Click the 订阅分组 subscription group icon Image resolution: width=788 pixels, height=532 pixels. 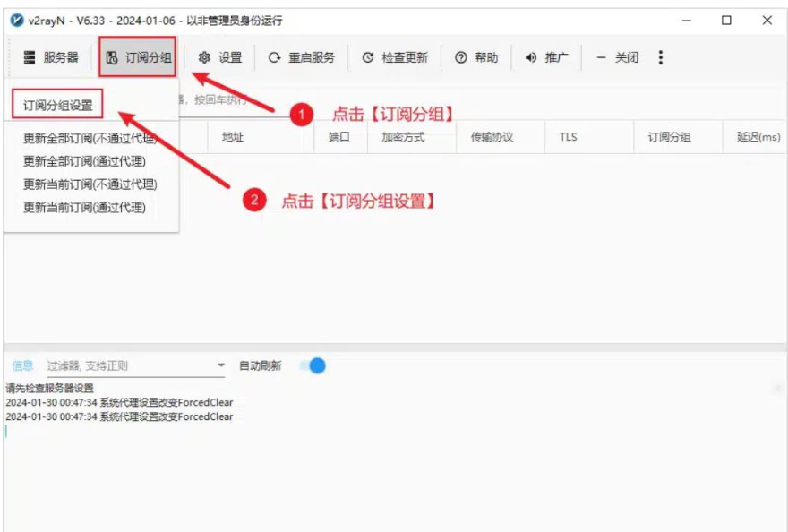[112, 58]
